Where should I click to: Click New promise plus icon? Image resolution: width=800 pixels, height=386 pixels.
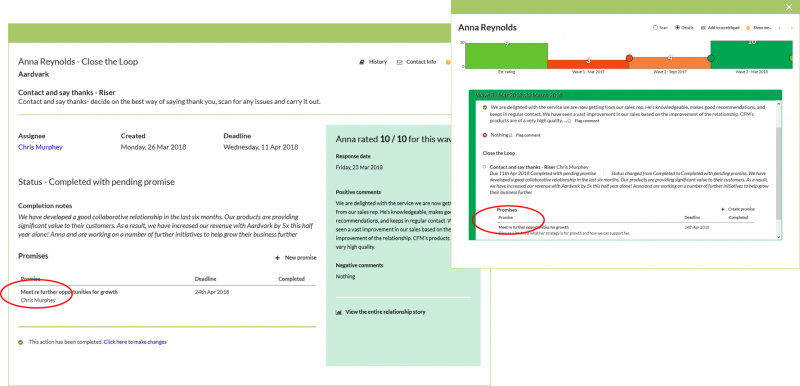(x=278, y=258)
